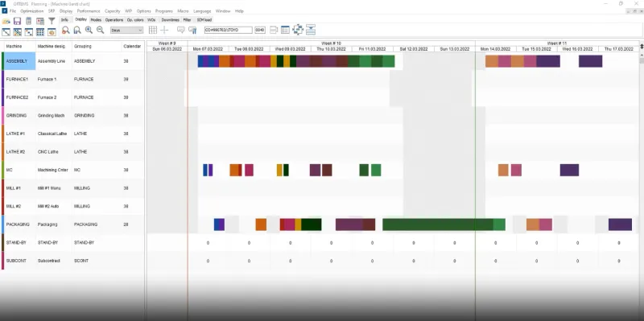Open the Language menu

coord(202,11)
